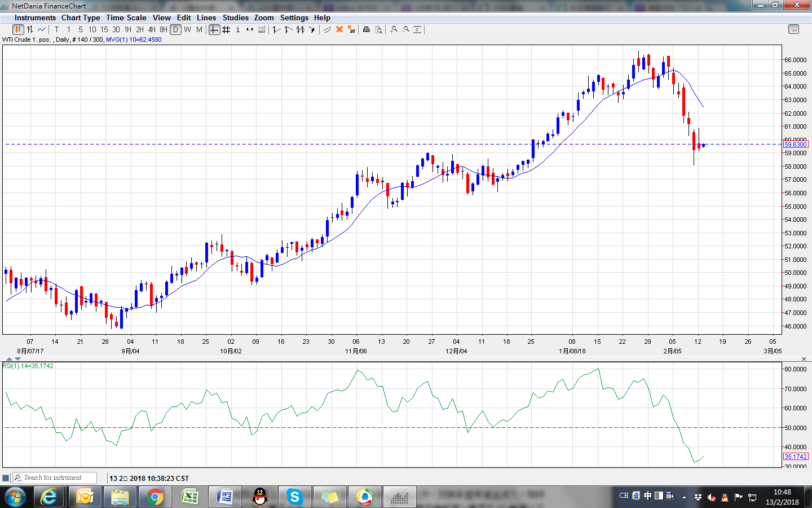Switch to the line chart type icon
Image resolution: width=812 pixels, height=508 pixels.
click(42, 29)
